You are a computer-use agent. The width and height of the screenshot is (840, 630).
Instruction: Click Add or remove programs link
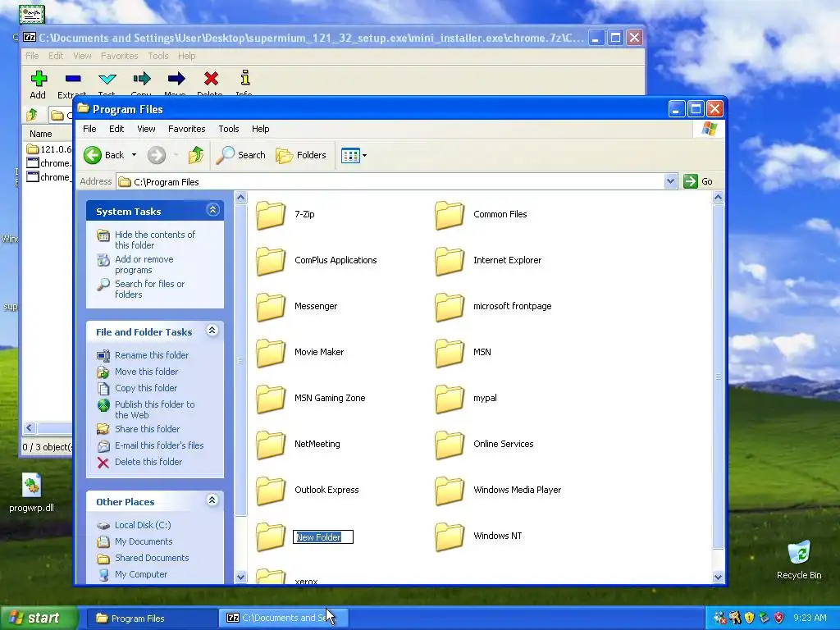(144, 264)
